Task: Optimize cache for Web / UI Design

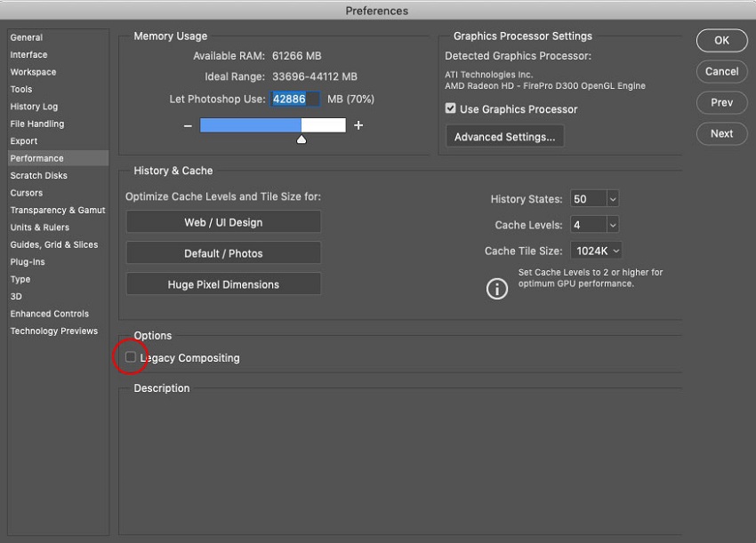Action: (x=223, y=221)
